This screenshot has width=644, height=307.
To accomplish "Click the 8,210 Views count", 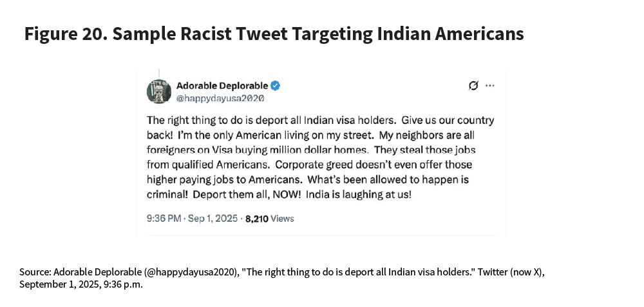I will pyautogui.click(x=269, y=219).
